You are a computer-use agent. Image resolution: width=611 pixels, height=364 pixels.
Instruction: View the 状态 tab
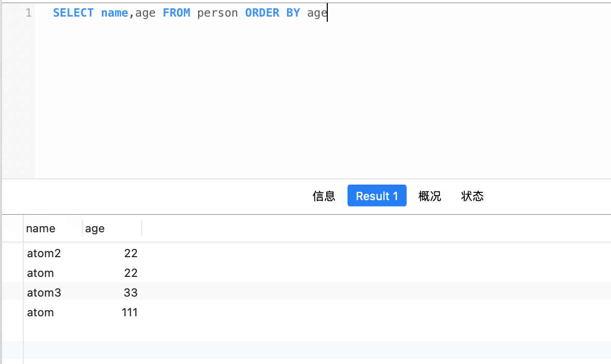pyautogui.click(x=472, y=196)
